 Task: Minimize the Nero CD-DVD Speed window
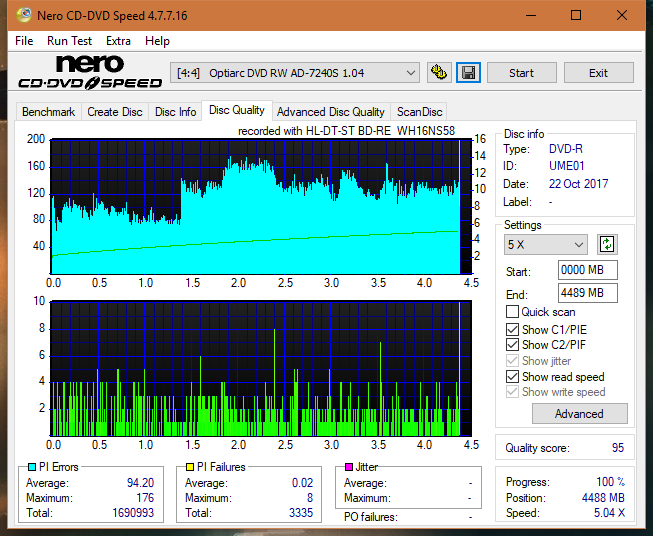click(531, 15)
